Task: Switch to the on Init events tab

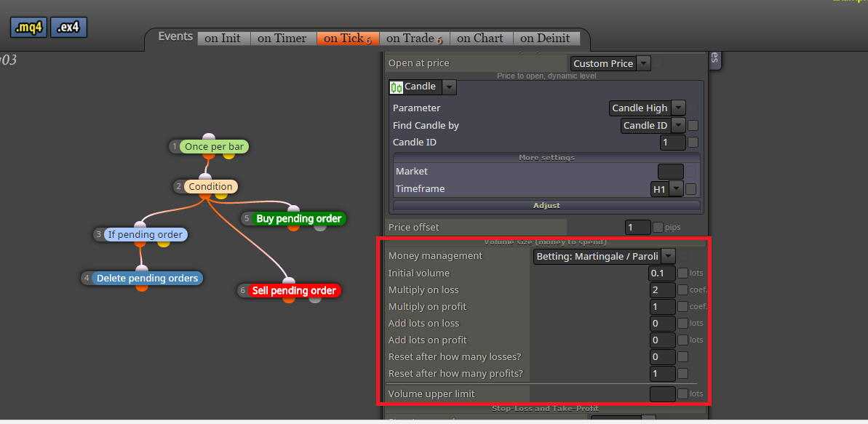Action: (x=223, y=39)
